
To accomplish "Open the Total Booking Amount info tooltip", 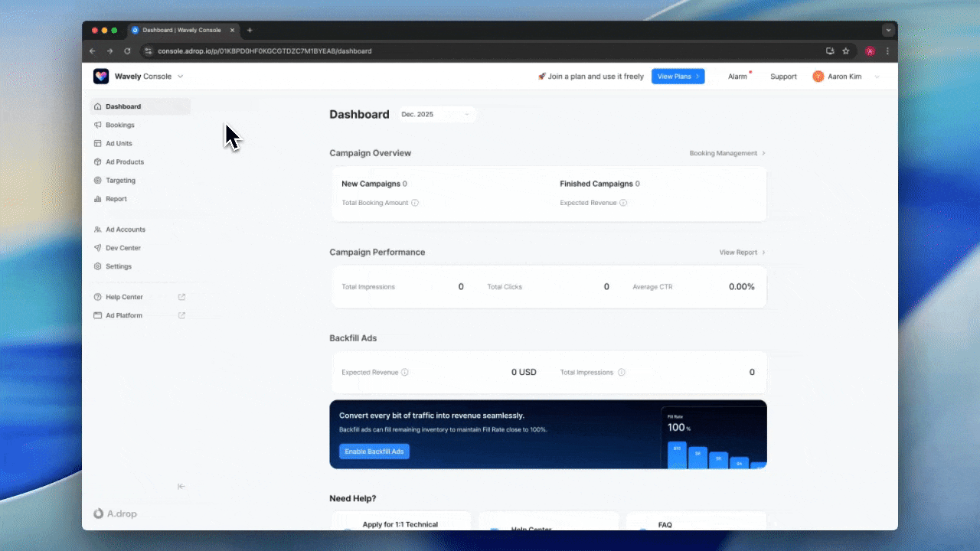I will coord(414,203).
